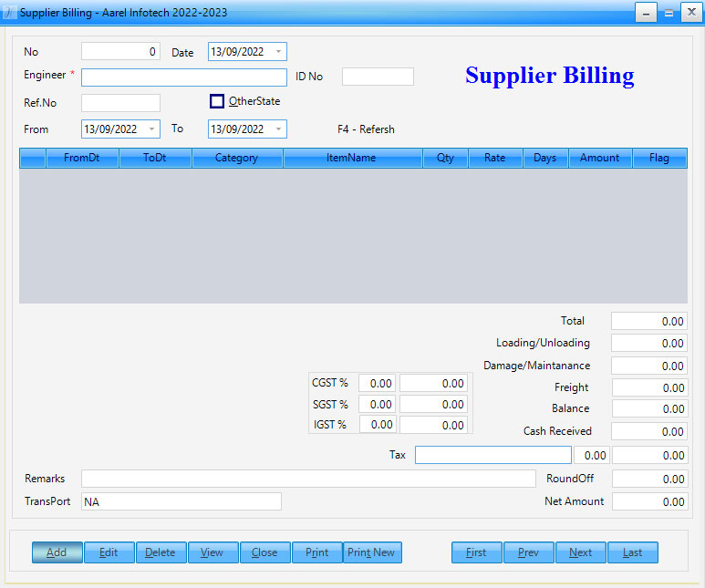Image resolution: width=705 pixels, height=588 pixels.
Task: Maximize the Supplier Billing window
Action: point(669,12)
